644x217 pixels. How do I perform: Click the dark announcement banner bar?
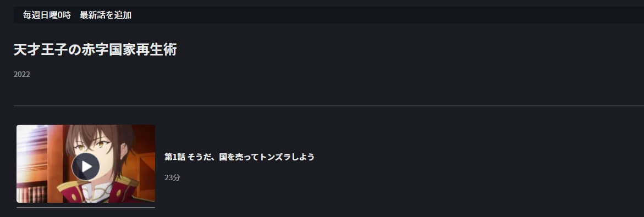point(328,15)
